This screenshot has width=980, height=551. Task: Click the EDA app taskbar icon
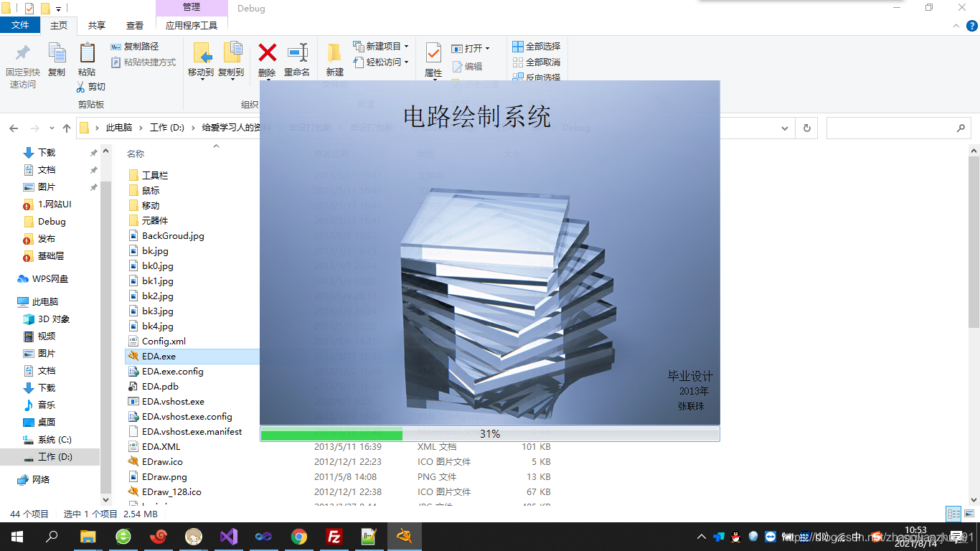(404, 537)
